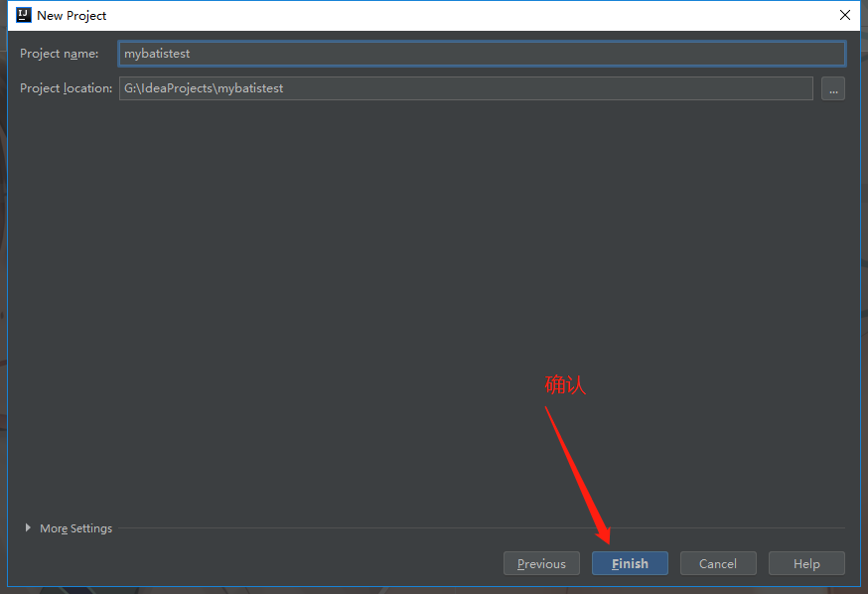Screen dimensions: 868x594
Task: Open the browse folder ellipsis button
Action: [833, 88]
